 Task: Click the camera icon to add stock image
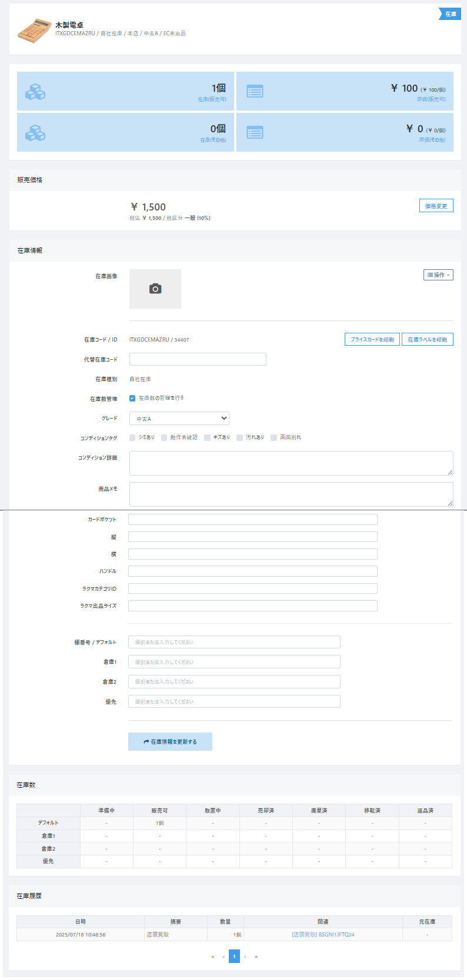point(155,289)
